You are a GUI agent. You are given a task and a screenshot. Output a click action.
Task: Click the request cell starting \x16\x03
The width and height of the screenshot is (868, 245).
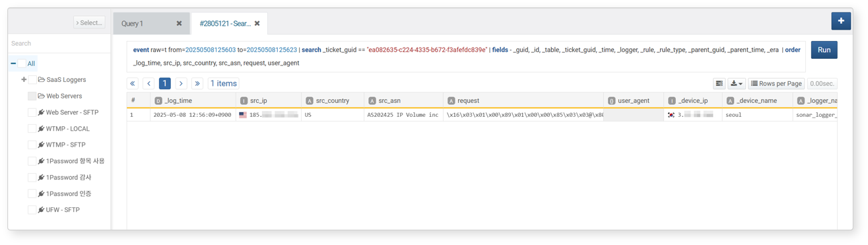[523, 115]
